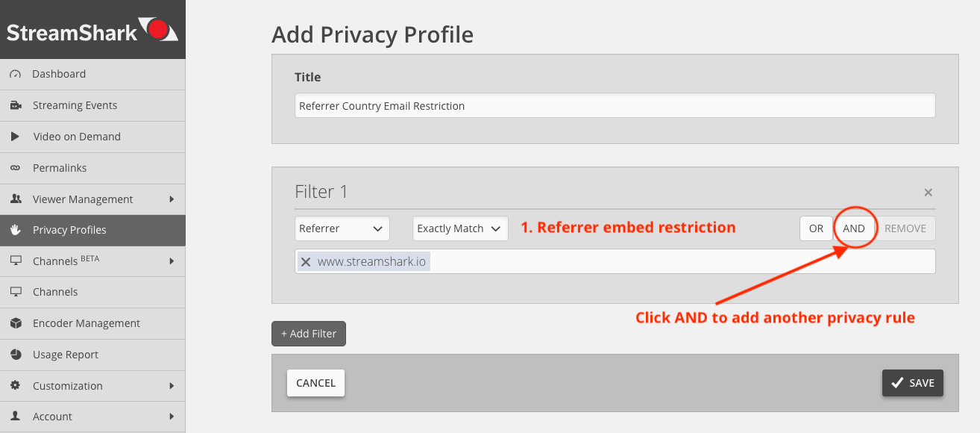Click Privacy Profiles hand icon

[x=15, y=230]
